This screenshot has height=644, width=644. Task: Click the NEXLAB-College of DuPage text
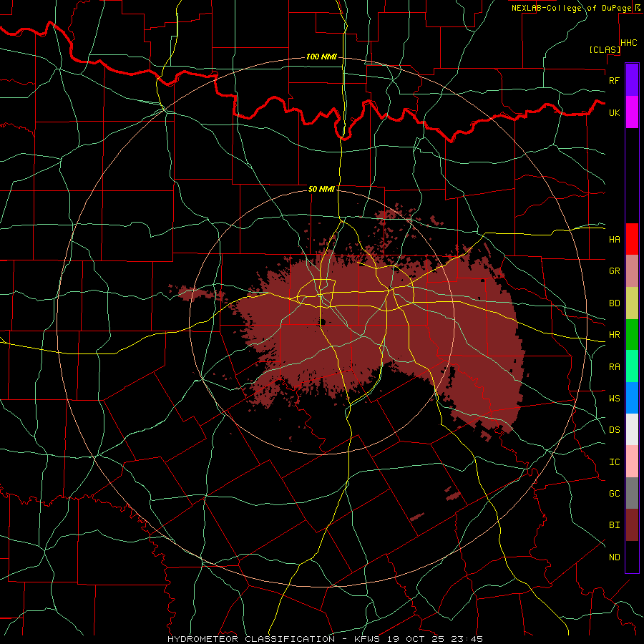571,8
